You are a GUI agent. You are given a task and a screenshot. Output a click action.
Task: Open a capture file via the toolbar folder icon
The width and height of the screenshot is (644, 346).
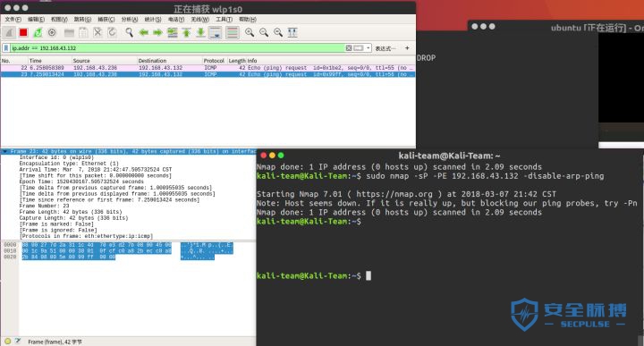click(70, 32)
